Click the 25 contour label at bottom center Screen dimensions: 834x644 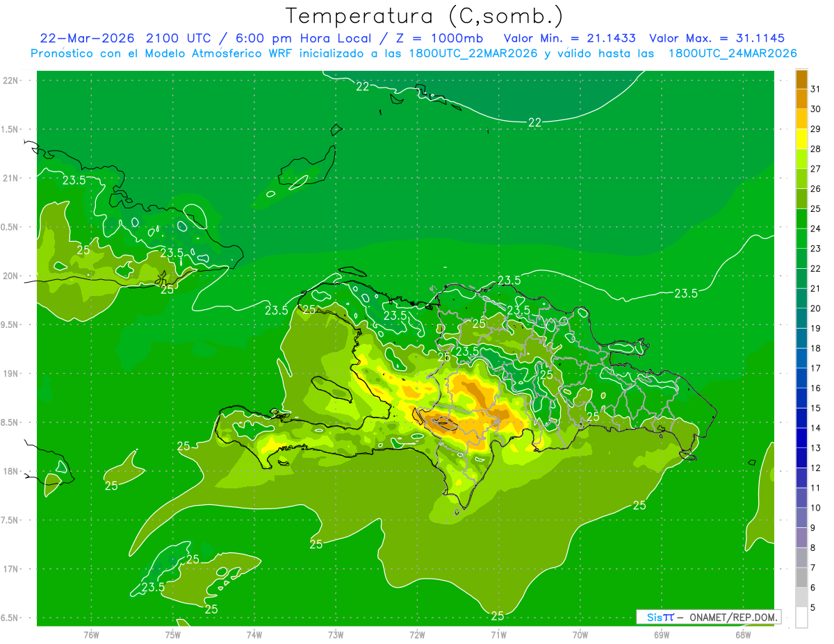coord(497,616)
